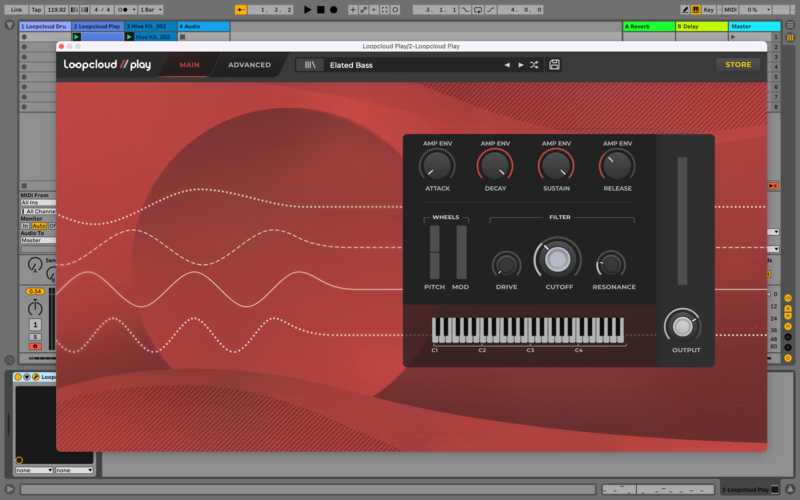Save the preset with the floppy disk icon
This screenshot has height=500, width=800.
click(x=554, y=65)
